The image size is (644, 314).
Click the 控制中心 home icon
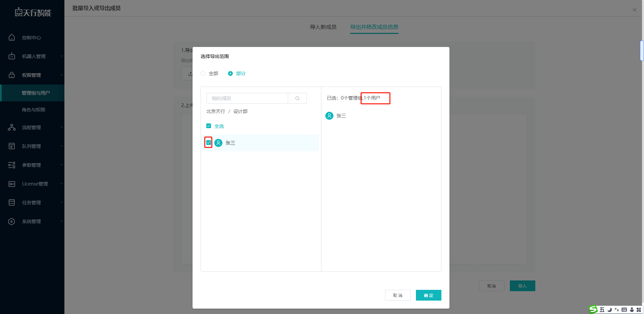[x=12, y=37]
